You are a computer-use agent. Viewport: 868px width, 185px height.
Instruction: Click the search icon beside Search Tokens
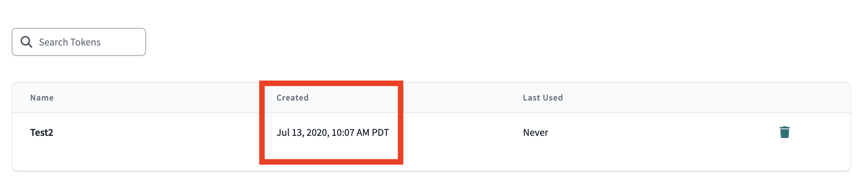(x=26, y=42)
